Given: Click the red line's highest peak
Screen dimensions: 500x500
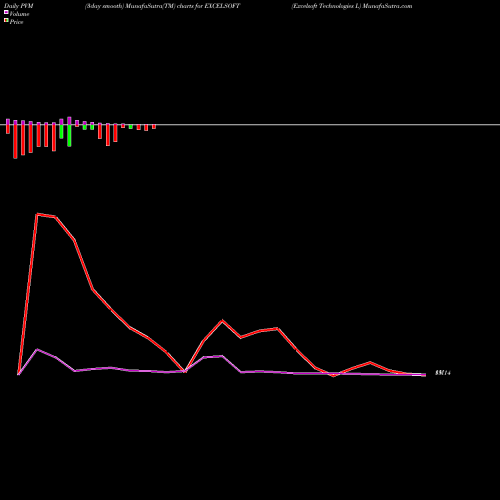Looking at the screenshot, I should tap(37, 214).
